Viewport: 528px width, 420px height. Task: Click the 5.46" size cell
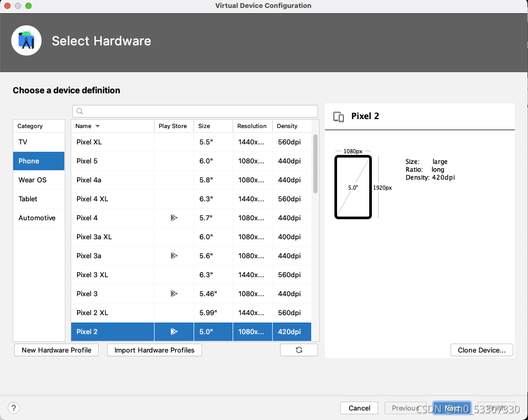tap(213, 294)
